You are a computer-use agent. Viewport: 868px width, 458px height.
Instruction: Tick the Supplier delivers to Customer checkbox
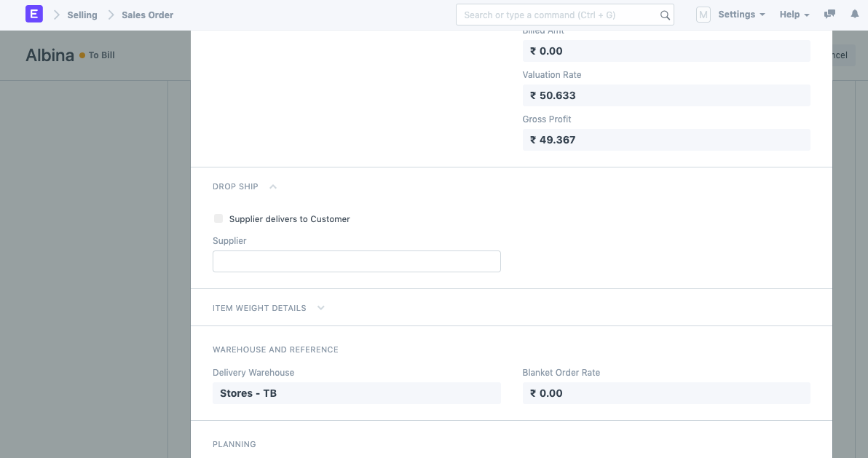pyautogui.click(x=218, y=218)
